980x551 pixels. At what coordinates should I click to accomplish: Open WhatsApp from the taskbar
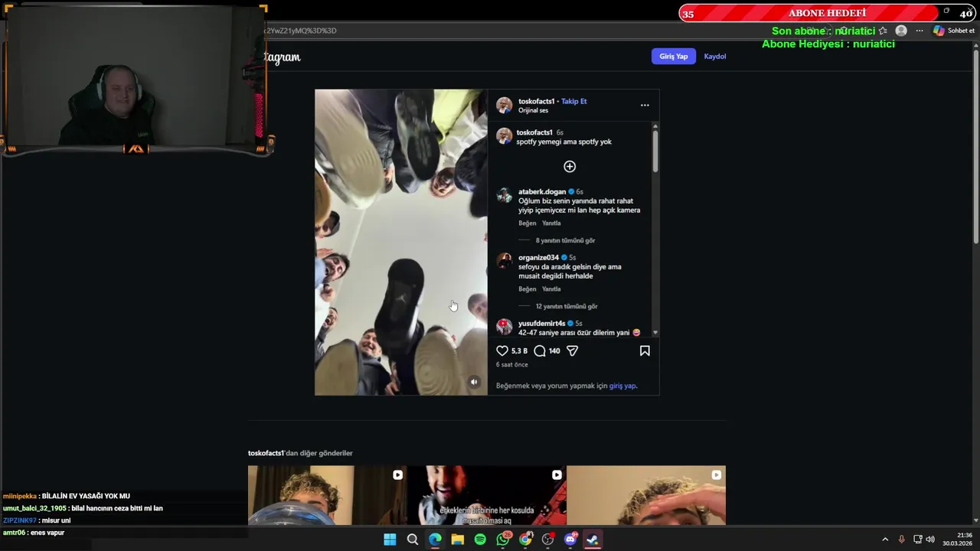pyautogui.click(x=503, y=540)
